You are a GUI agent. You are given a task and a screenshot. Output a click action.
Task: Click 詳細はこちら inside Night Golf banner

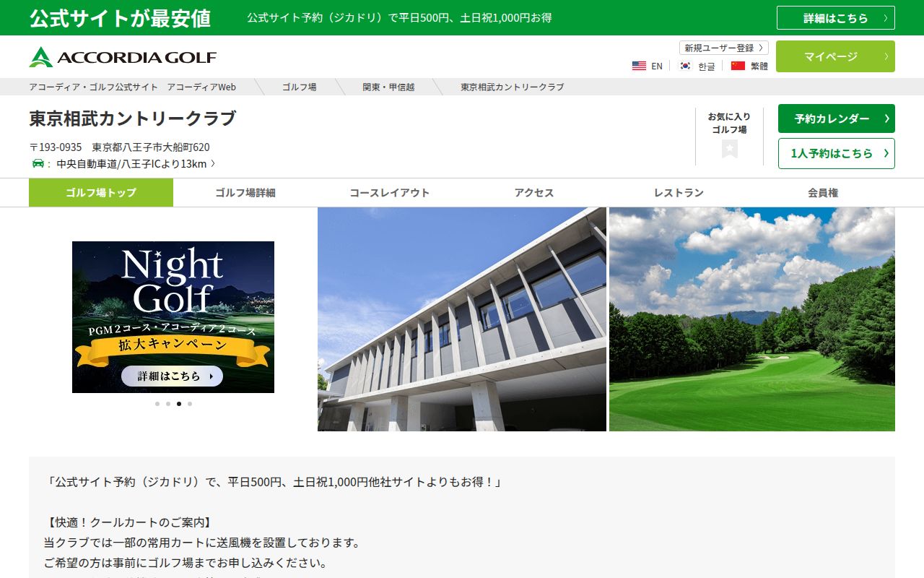(x=172, y=376)
